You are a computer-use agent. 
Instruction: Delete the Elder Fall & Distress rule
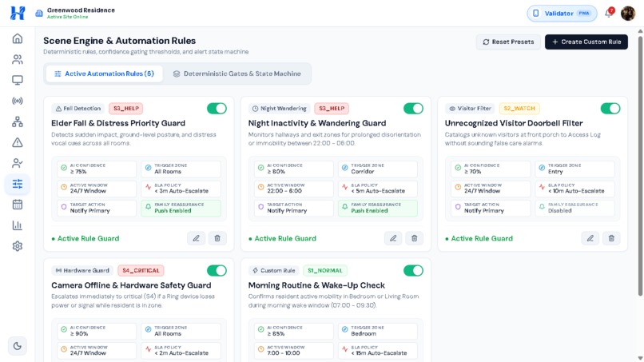[x=217, y=238]
